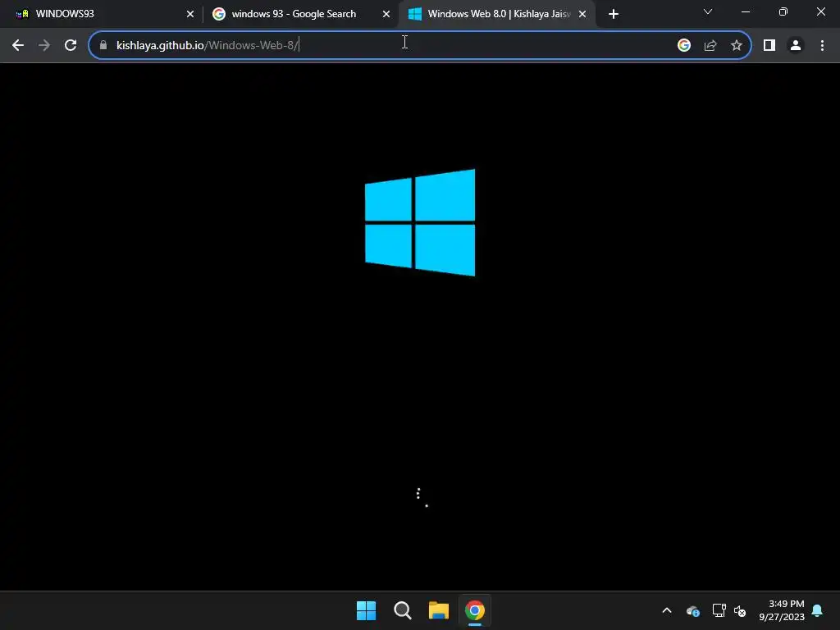Open the Chrome profile menu

coord(796,45)
